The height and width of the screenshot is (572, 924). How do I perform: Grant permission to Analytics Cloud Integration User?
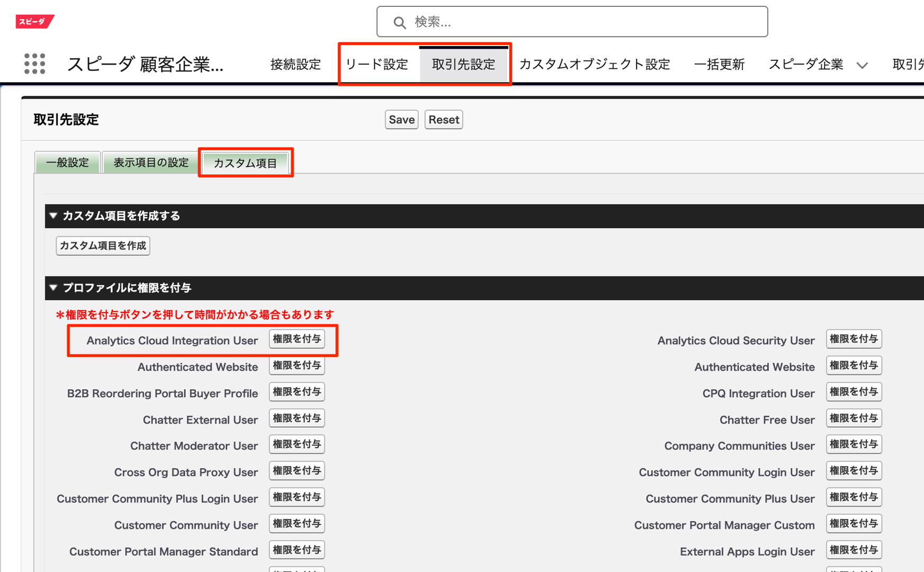297,339
